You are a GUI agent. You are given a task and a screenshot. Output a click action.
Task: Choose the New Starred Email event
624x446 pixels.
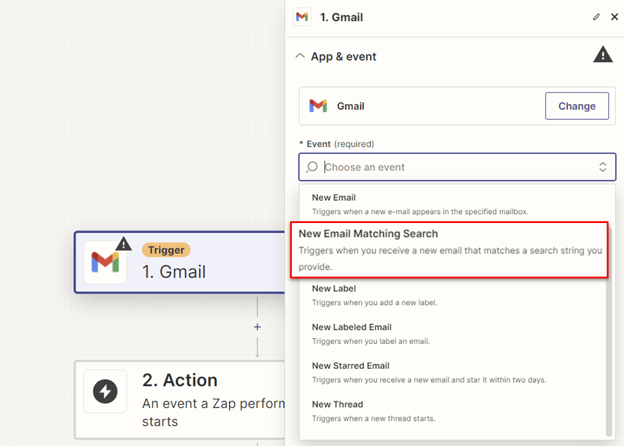tap(350, 366)
